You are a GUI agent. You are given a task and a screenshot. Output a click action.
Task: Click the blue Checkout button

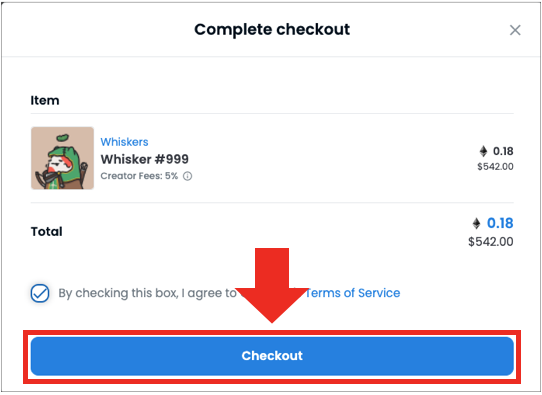(x=272, y=356)
